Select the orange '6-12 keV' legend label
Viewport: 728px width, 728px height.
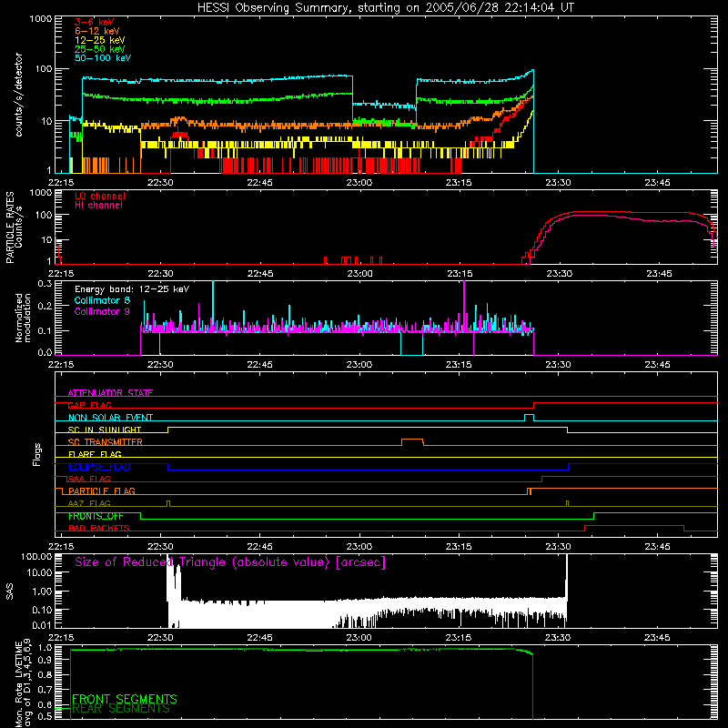click(x=97, y=31)
